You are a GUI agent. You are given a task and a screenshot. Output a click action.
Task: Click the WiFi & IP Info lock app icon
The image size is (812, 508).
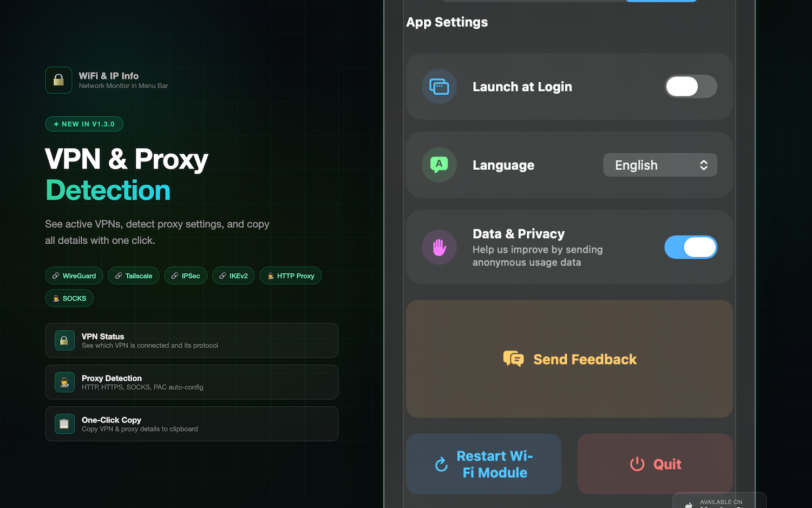58,80
